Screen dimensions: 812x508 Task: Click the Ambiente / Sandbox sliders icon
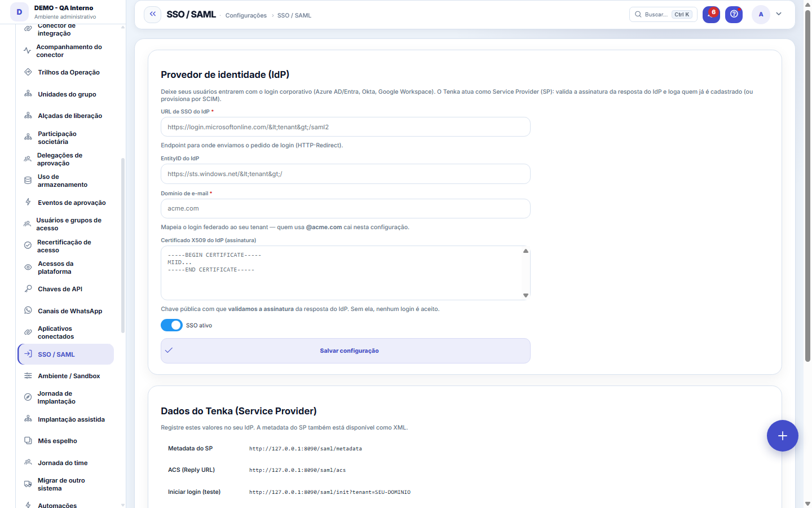[28, 376]
